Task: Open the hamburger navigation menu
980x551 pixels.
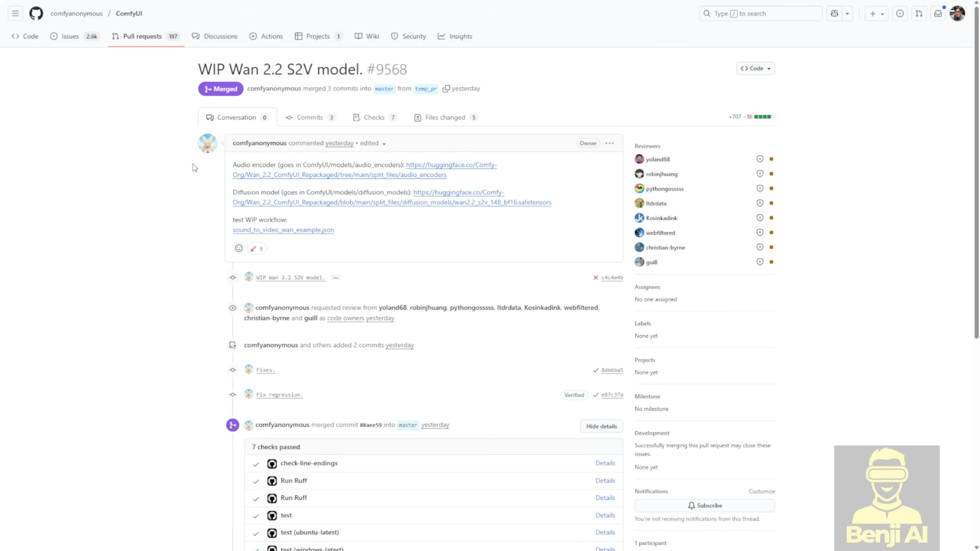Action: pos(15,13)
